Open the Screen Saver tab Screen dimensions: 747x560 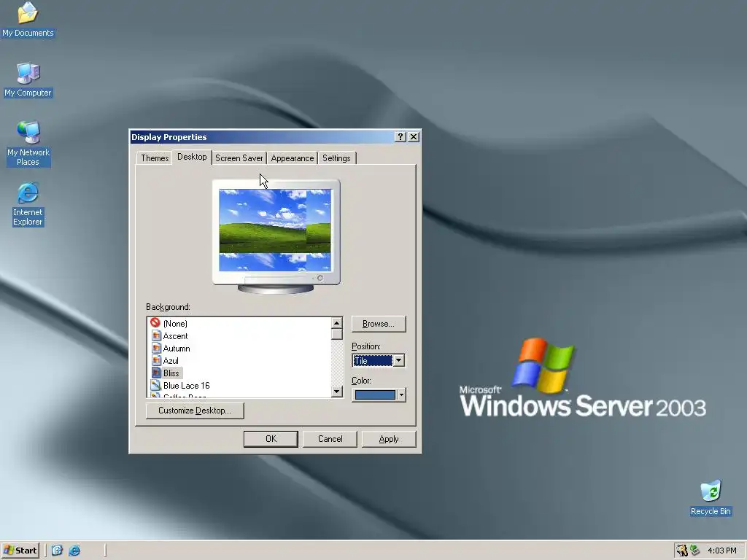pyautogui.click(x=239, y=158)
